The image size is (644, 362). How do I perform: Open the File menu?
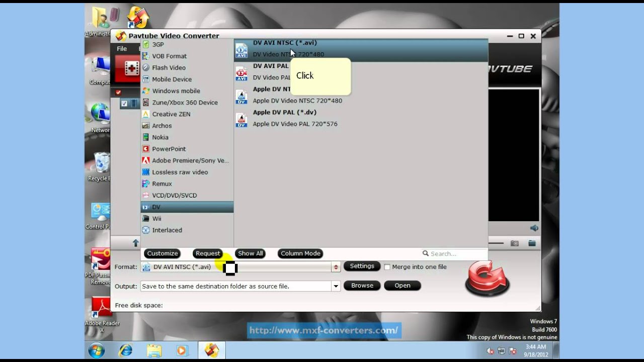pos(122,49)
